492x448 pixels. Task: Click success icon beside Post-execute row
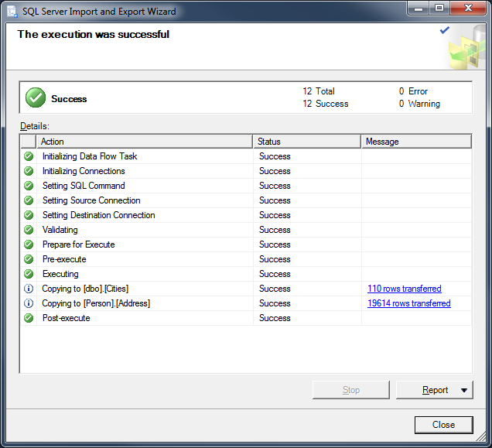tap(29, 318)
